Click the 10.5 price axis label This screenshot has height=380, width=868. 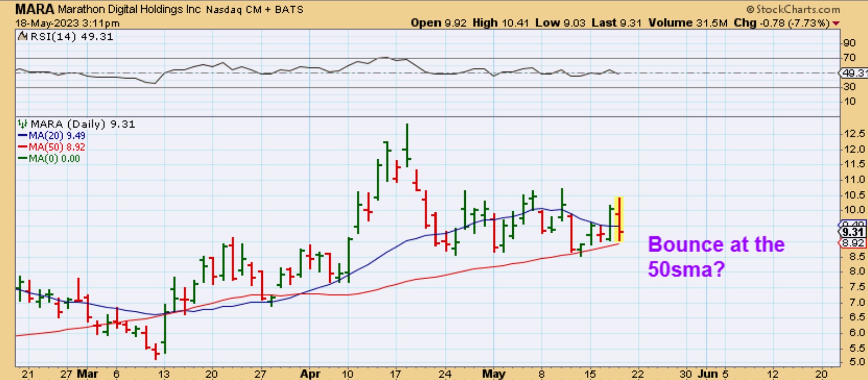tap(854, 195)
